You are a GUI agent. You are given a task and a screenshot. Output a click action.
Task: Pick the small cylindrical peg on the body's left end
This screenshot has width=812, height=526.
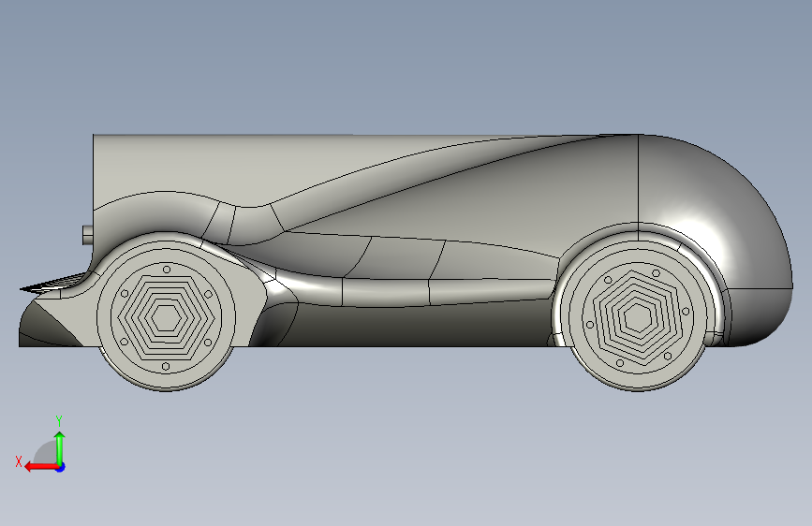click(87, 235)
